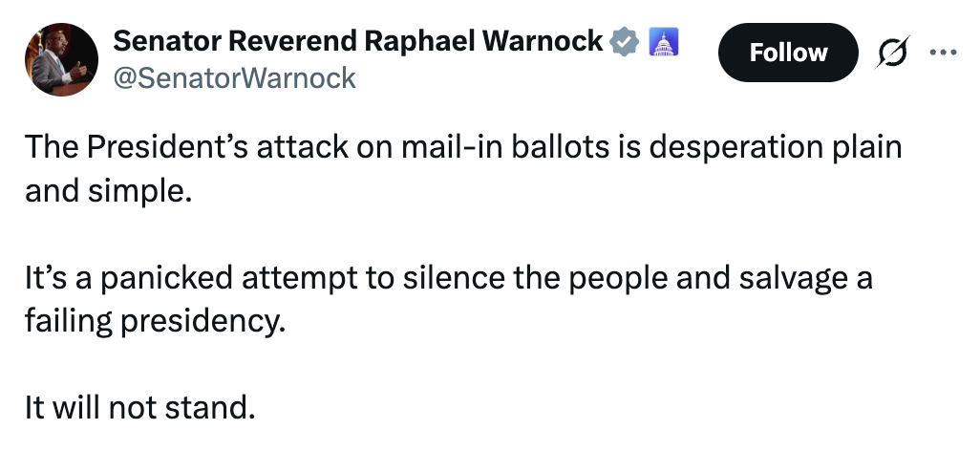
Task: Click the first line beginning "The President's attack"
Action: [462, 148]
